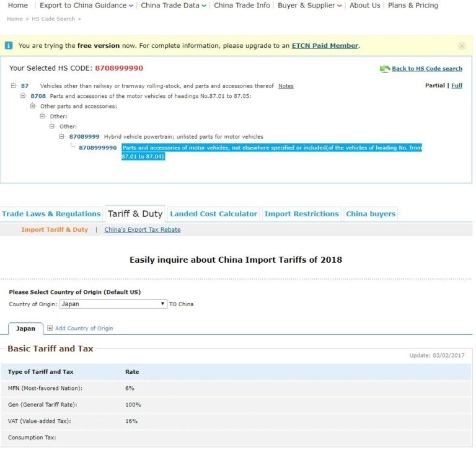Click the plus icon beside Add Country of Origin
Screen dimensions: 476x450
[50, 329]
